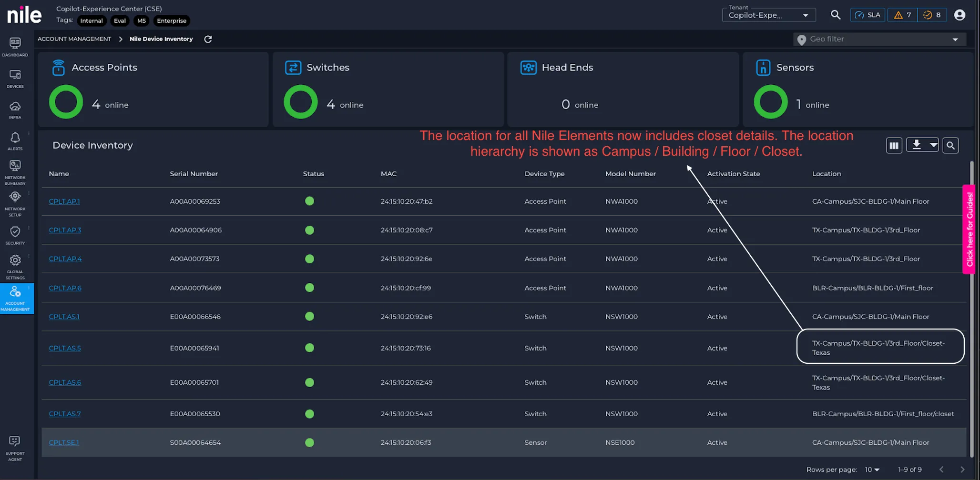
Task: Open the Click here for Guides tab
Action: click(x=969, y=229)
